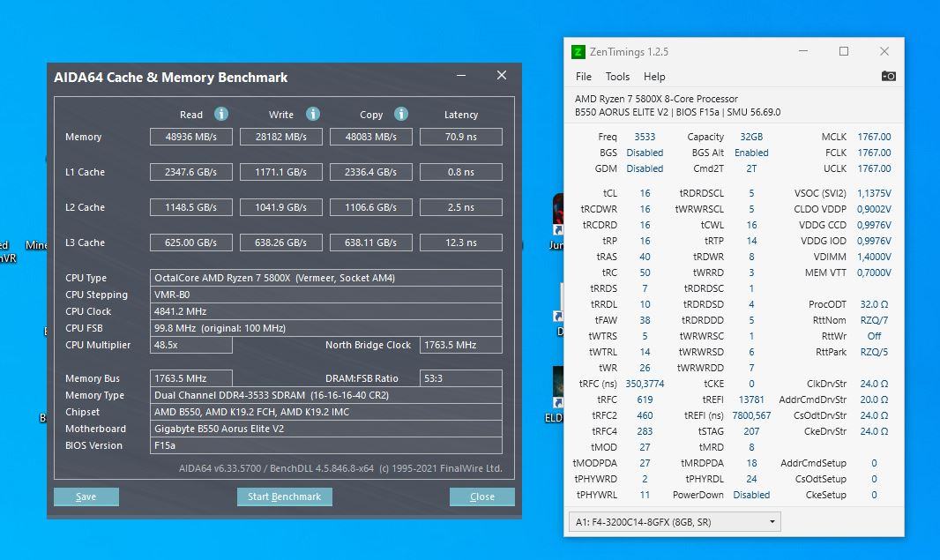This screenshot has height=560, width=940.
Task: Click the Copy info icon in AIDA64
Action: [x=401, y=114]
